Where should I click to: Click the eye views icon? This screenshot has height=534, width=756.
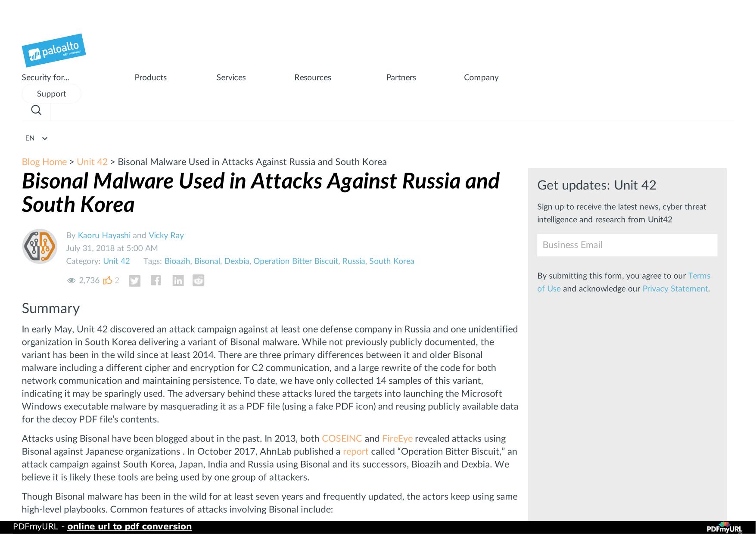click(71, 281)
